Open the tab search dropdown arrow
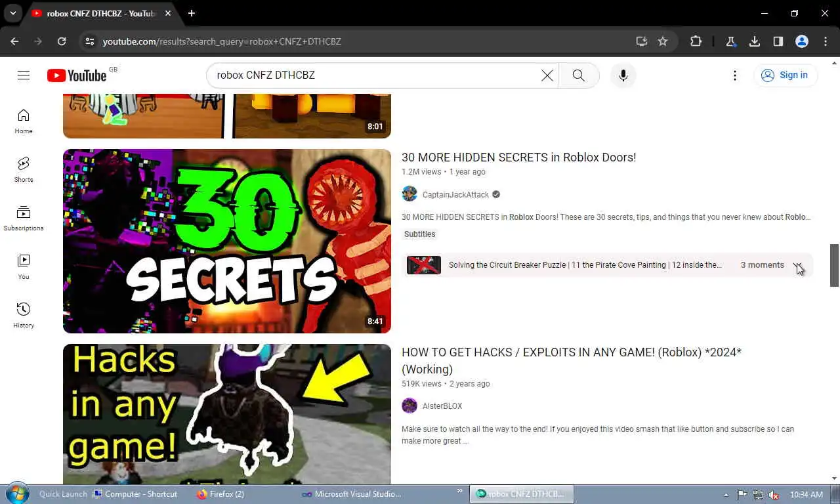 pos(12,13)
